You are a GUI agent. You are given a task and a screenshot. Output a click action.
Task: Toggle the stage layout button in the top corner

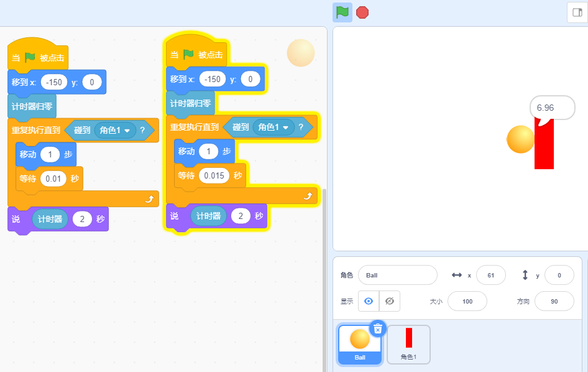[577, 12]
